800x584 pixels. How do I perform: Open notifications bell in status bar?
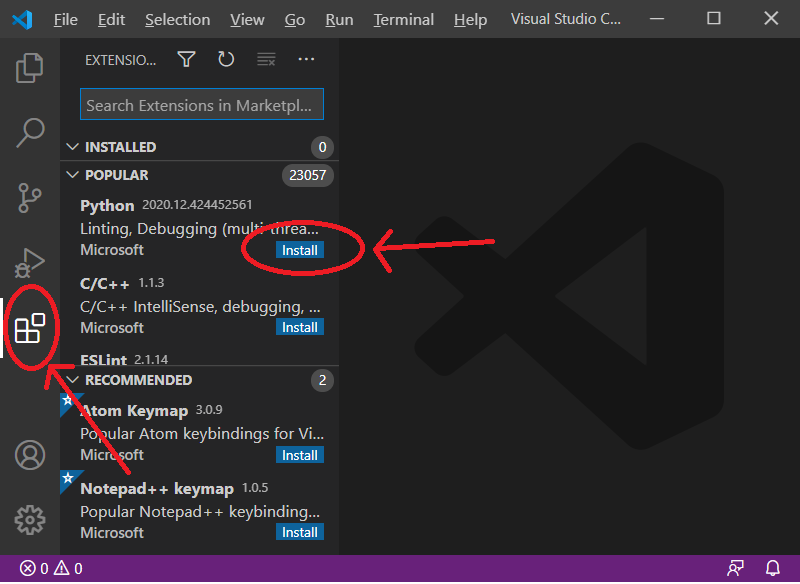[x=773, y=568]
